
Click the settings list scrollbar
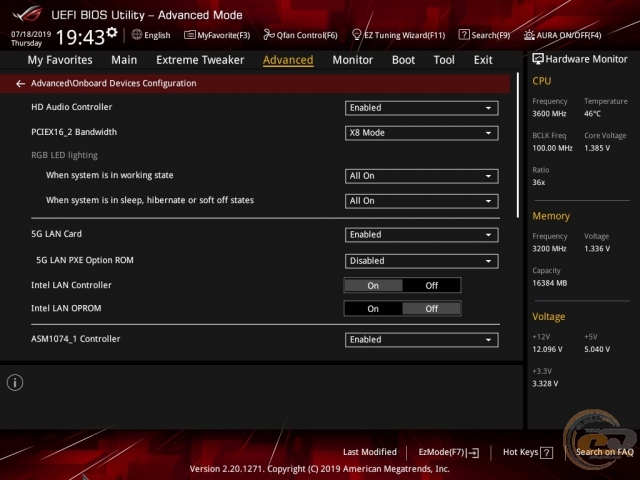(x=518, y=145)
